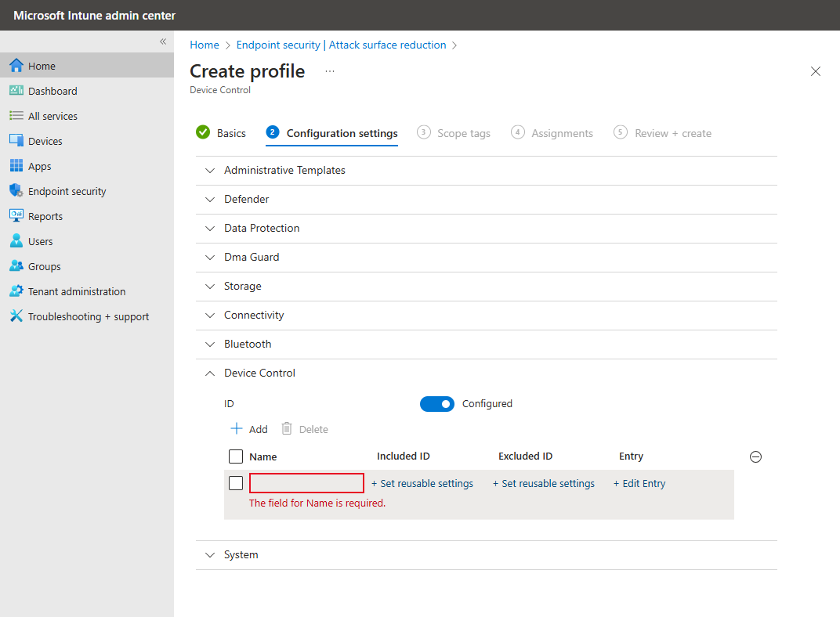This screenshot has width=840, height=617.
Task: Click the remove setting minus circle icon
Action: pyautogui.click(x=755, y=457)
